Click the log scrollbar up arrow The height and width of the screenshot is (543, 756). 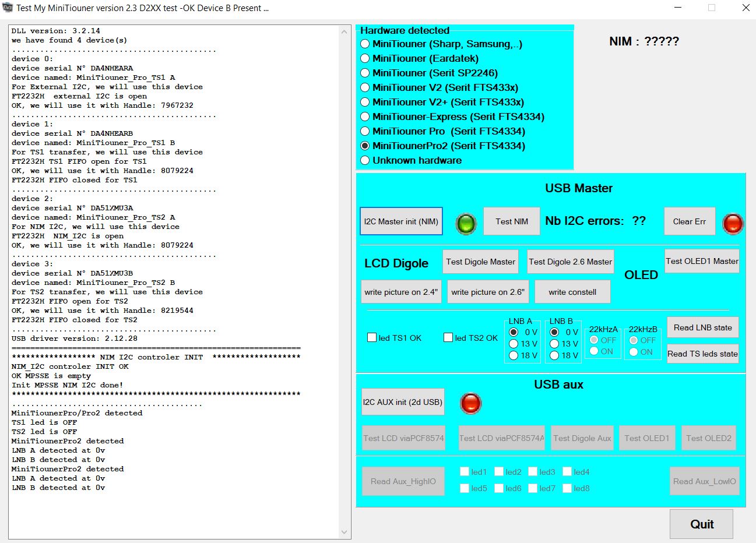pos(344,31)
